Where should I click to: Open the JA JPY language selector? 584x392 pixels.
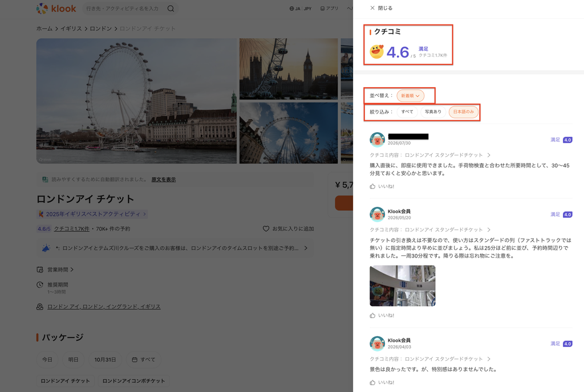tap(301, 9)
